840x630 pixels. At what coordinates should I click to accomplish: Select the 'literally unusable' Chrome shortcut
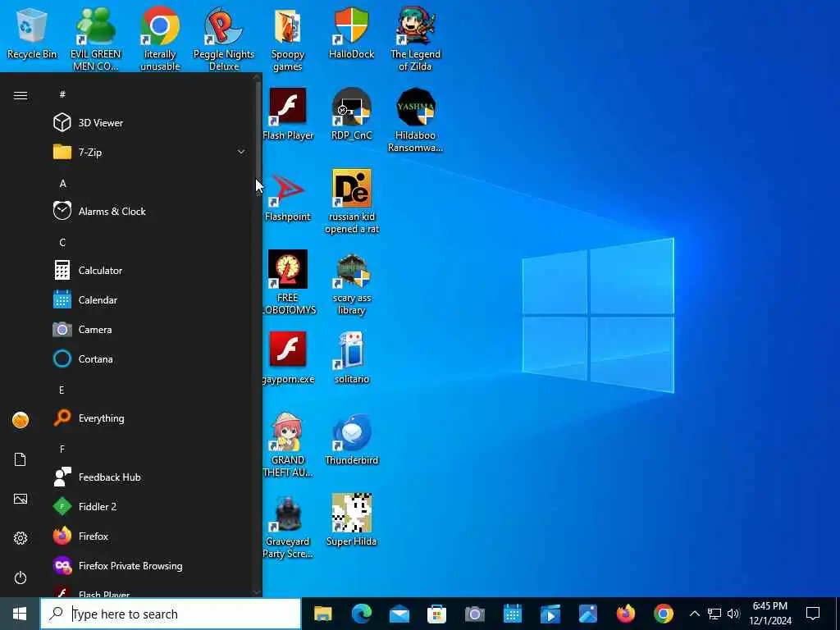pyautogui.click(x=160, y=39)
